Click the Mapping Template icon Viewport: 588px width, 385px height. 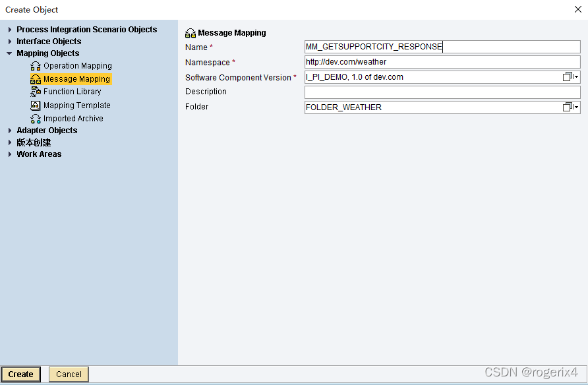pyautogui.click(x=36, y=105)
